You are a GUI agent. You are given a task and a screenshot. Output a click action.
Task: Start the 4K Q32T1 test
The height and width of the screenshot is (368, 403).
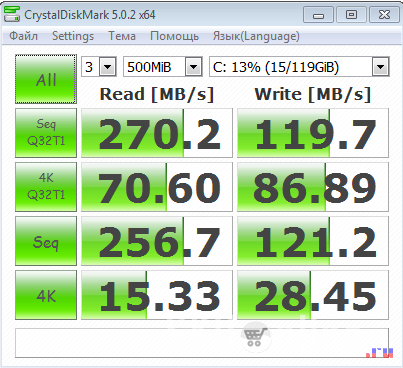46,187
